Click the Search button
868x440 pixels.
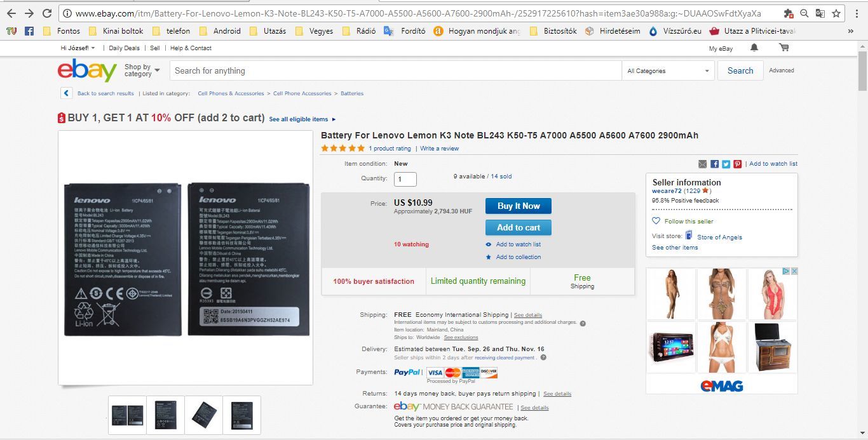740,70
